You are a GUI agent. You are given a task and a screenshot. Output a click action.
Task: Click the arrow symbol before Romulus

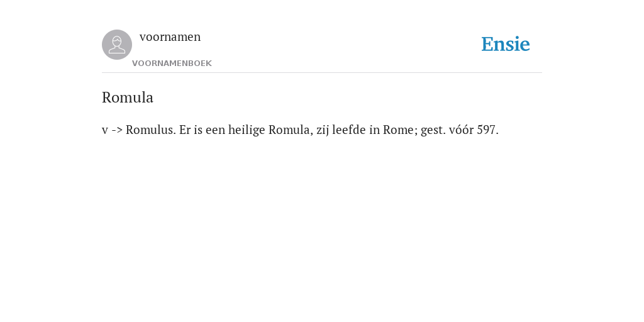[117, 130]
